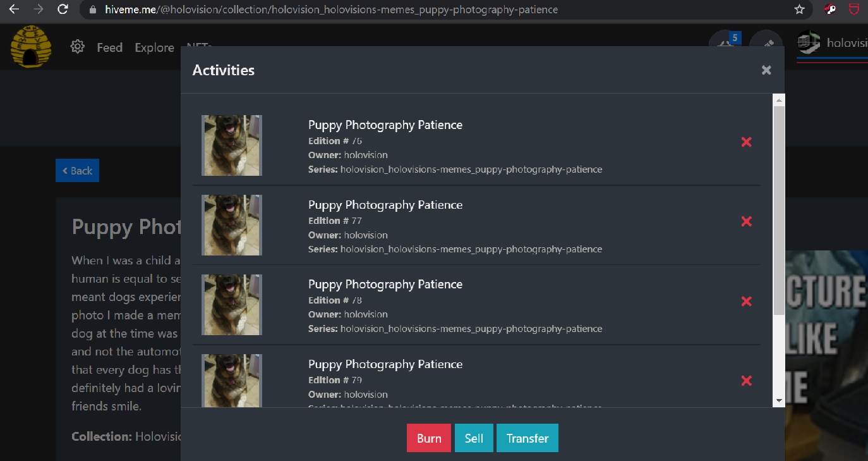868x461 pixels.
Task: Click Edition 78 puppy thumbnail
Action: point(232,305)
